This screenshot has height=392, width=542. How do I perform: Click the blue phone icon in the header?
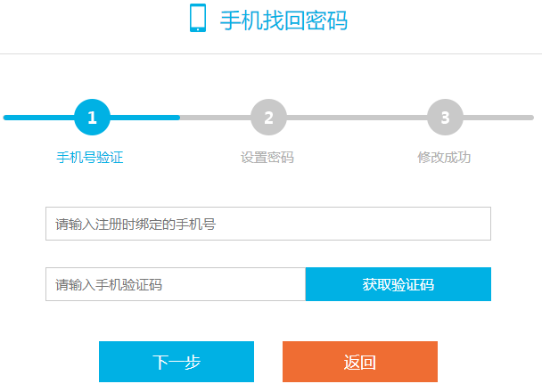pos(198,19)
